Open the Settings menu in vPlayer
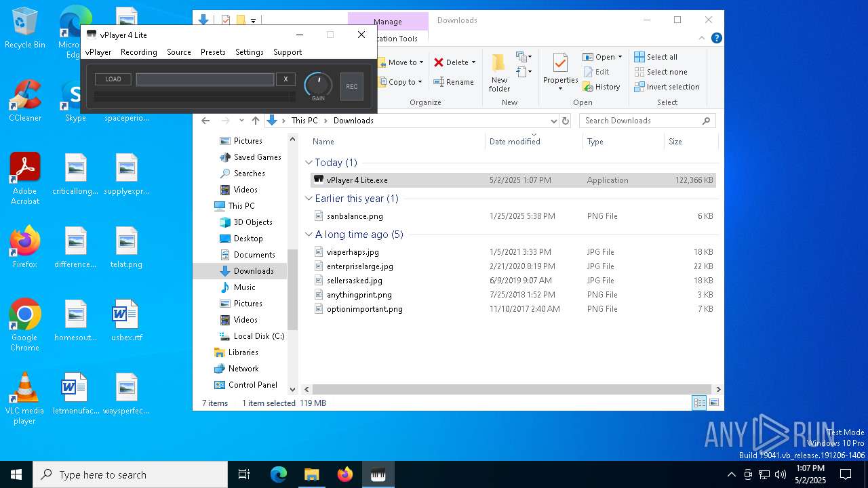The image size is (868, 488). coord(250,52)
